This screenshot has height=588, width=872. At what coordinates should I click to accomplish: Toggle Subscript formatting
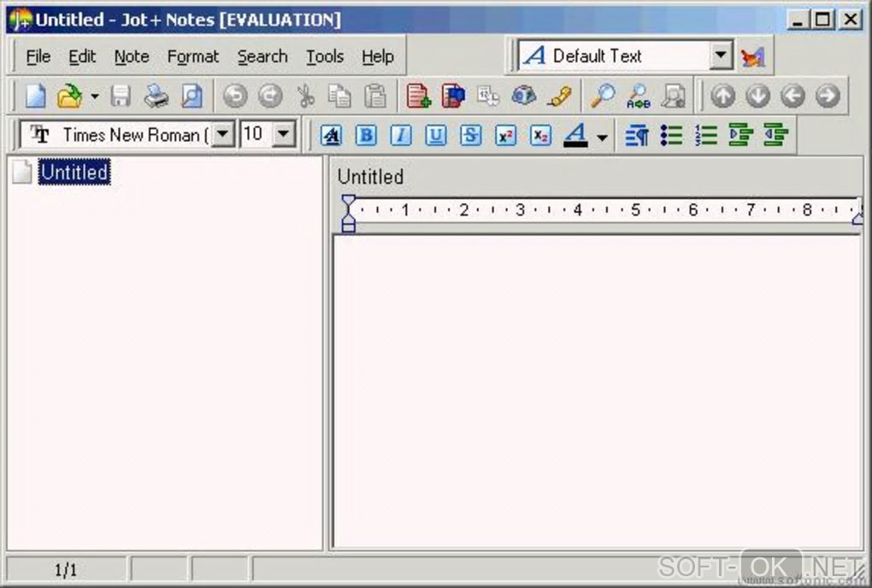point(540,135)
